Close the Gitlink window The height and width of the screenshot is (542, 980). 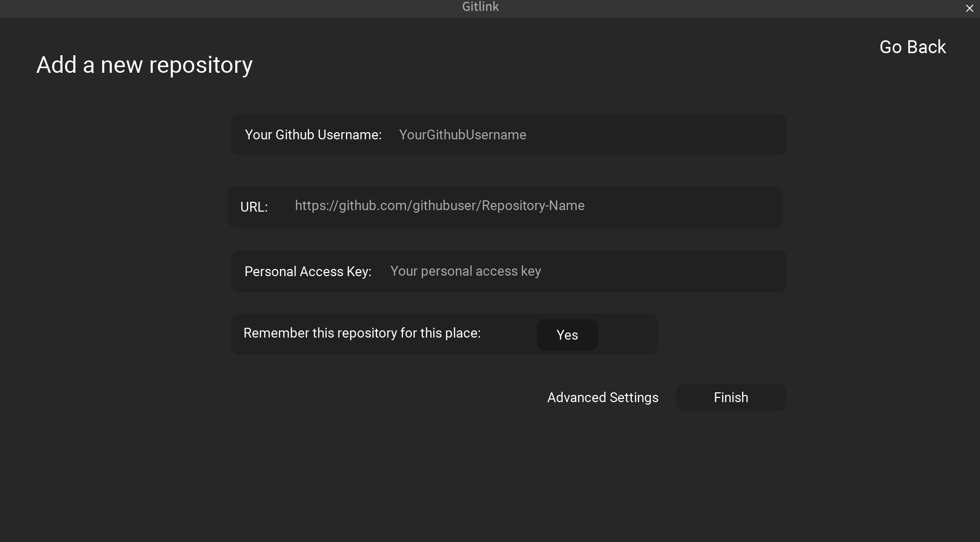[x=969, y=8]
